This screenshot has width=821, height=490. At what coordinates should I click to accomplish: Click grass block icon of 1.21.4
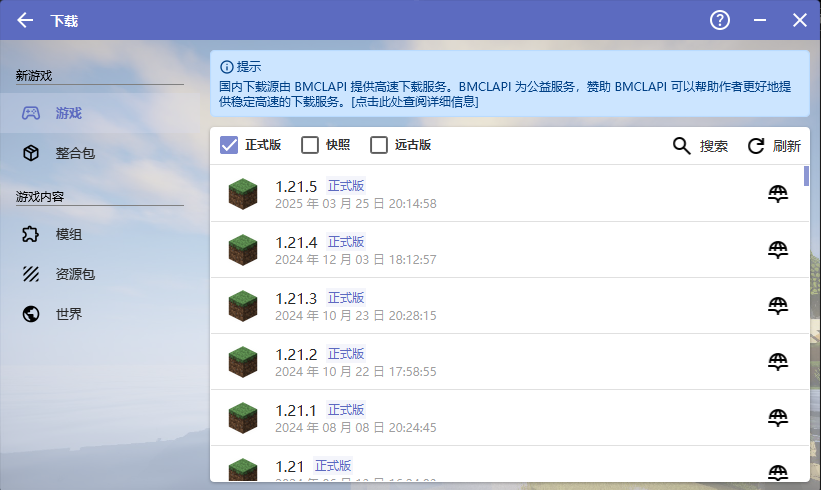pos(243,250)
